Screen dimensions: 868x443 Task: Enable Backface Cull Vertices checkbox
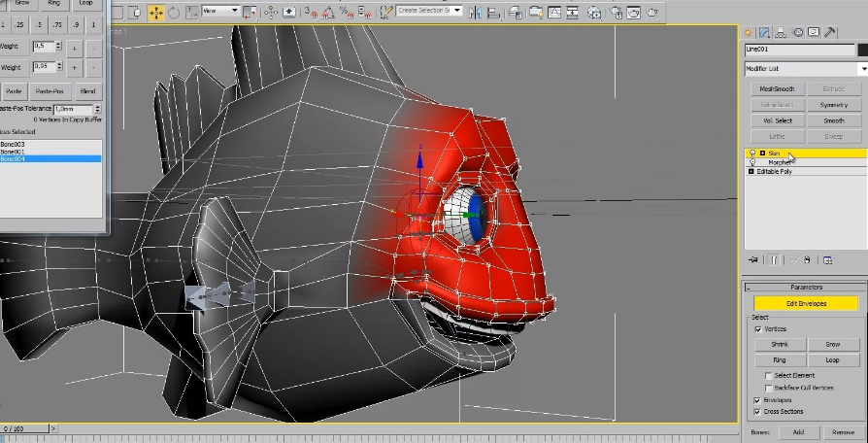tap(768, 388)
